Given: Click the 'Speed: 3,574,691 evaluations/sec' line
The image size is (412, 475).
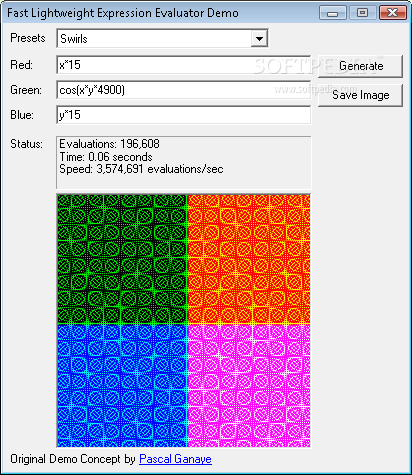Looking at the screenshot, I should click(141, 169).
